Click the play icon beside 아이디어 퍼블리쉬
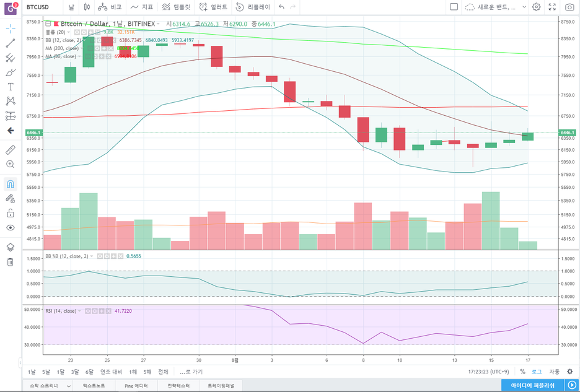This screenshot has width=580, height=392. [572, 385]
